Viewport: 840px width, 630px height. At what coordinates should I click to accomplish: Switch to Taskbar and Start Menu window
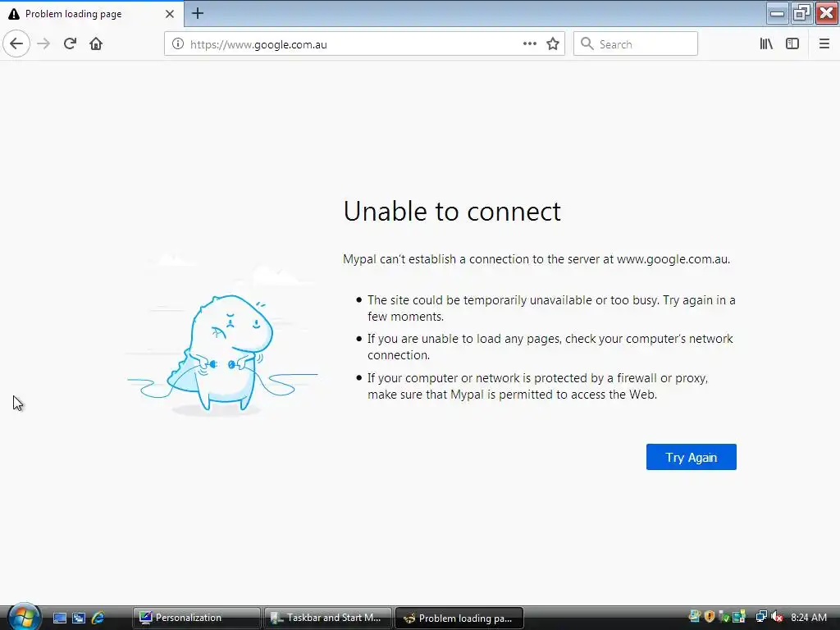tap(328, 618)
